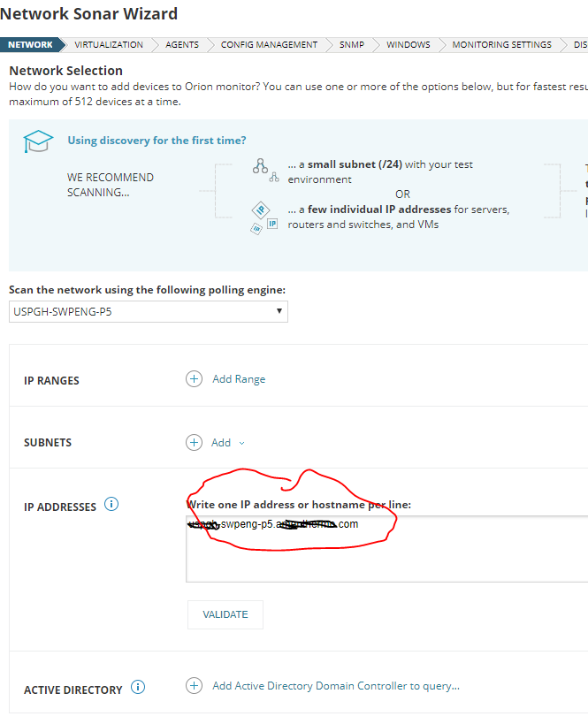Click the VALIDATE button

coord(225,614)
